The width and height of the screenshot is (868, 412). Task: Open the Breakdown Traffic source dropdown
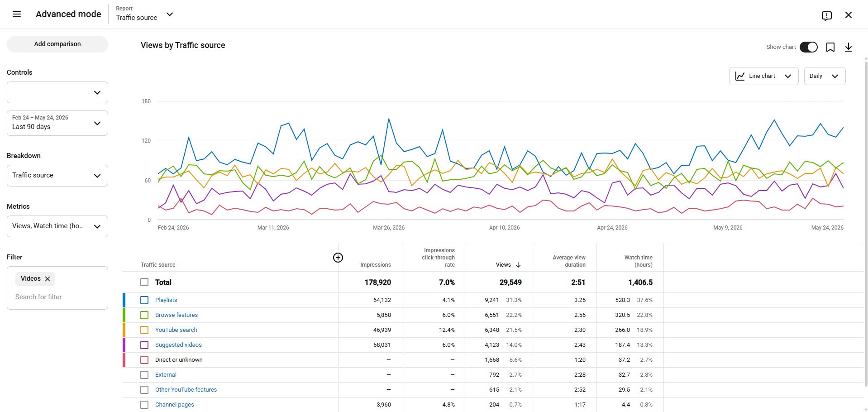click(x=57, y=176)
